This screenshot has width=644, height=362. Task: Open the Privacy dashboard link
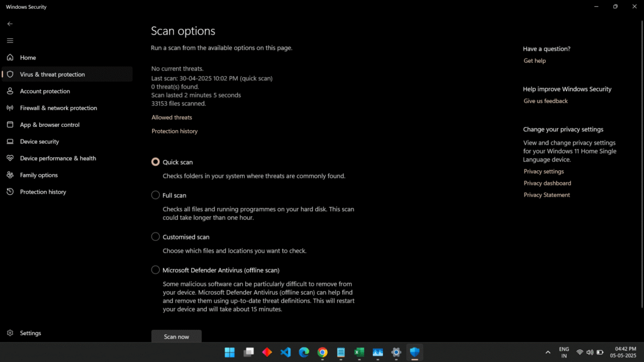pos(547,183)
